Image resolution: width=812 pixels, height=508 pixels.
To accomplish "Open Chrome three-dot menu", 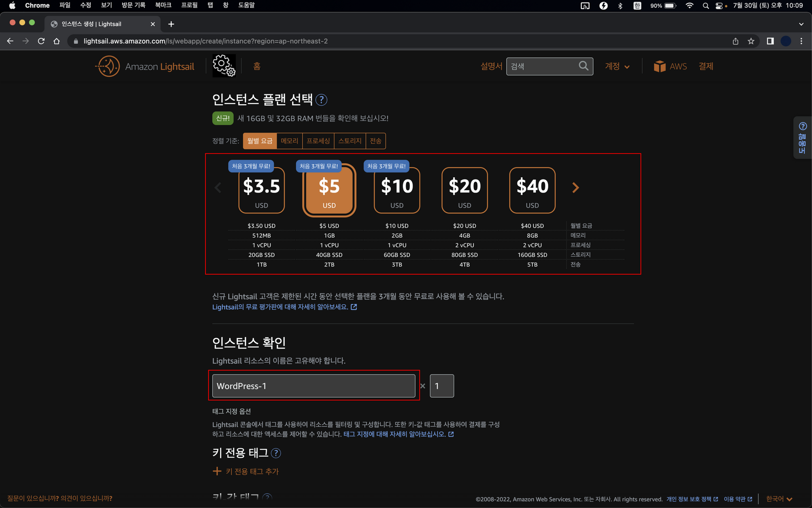I will (801, 41).
